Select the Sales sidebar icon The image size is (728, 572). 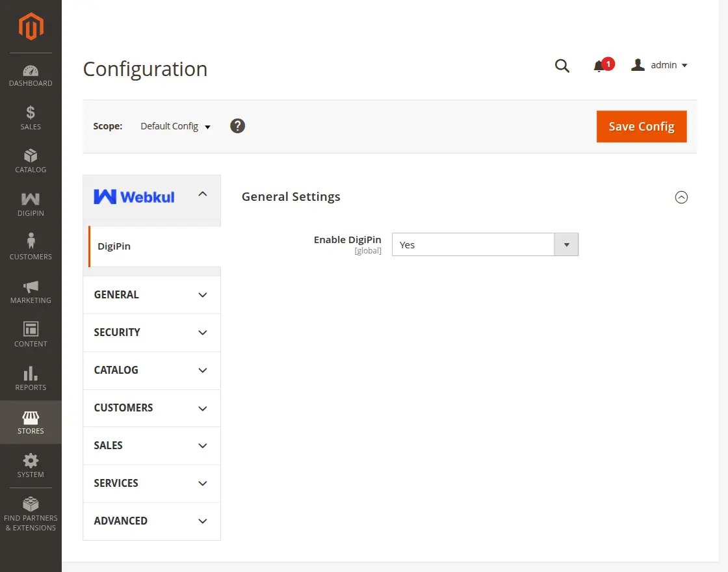coord(31,117)
